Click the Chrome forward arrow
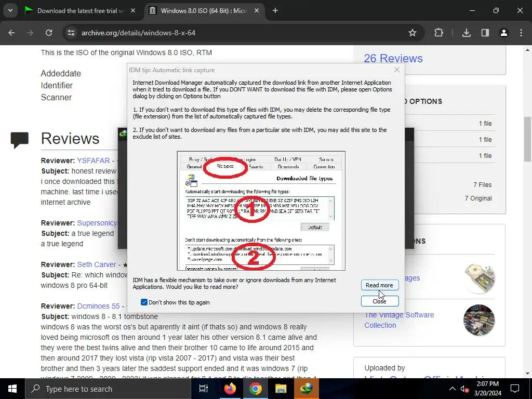Image resolution: width=532 pixels, height=399 pixels. click(x=30, y=33)
